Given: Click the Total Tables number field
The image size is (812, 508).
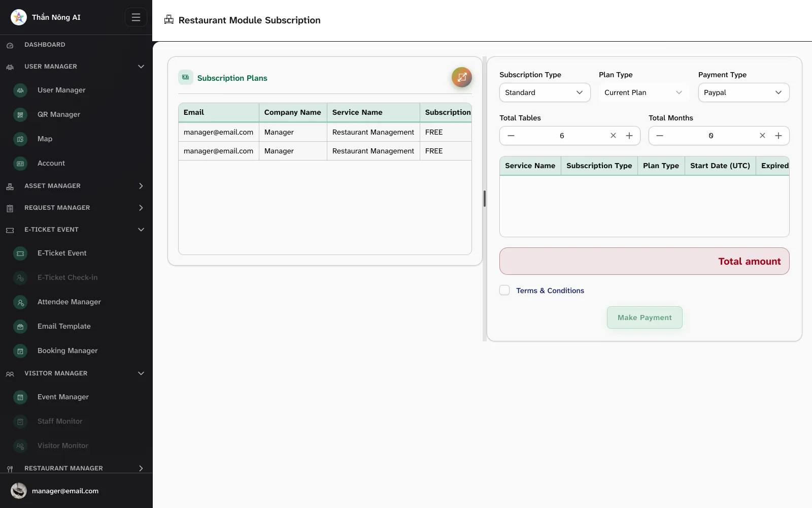Looking at the screenshot, I should pos(562,136).
